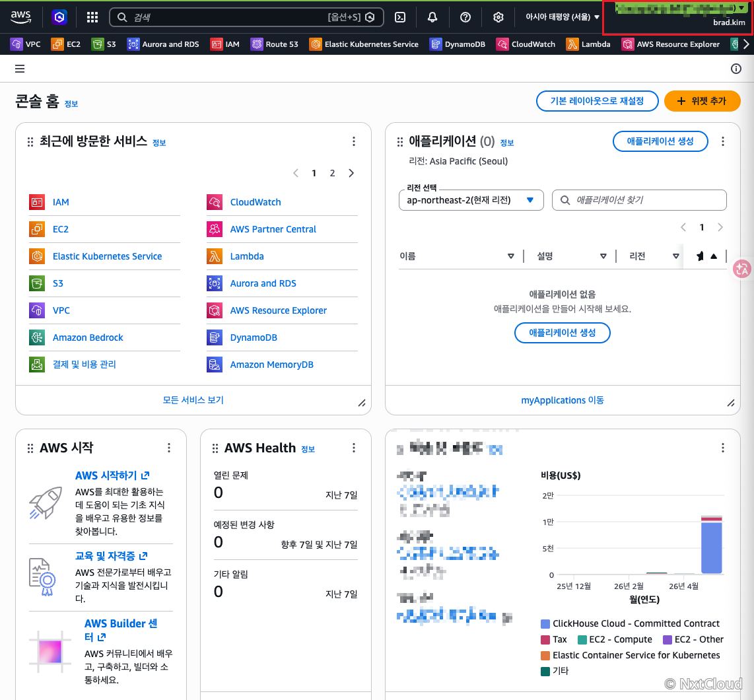Image resolution: width=754 pixels, height=700 pixels.
Task: Open 콘솔 홈 정보 link
Action: (x=71, y=104)
